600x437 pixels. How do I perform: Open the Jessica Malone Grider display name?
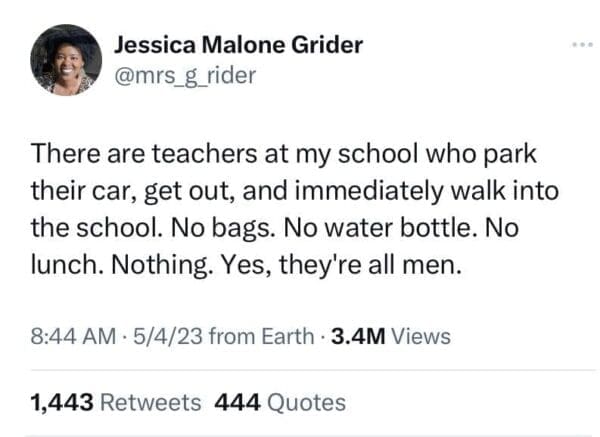click(x=238, y=45)
